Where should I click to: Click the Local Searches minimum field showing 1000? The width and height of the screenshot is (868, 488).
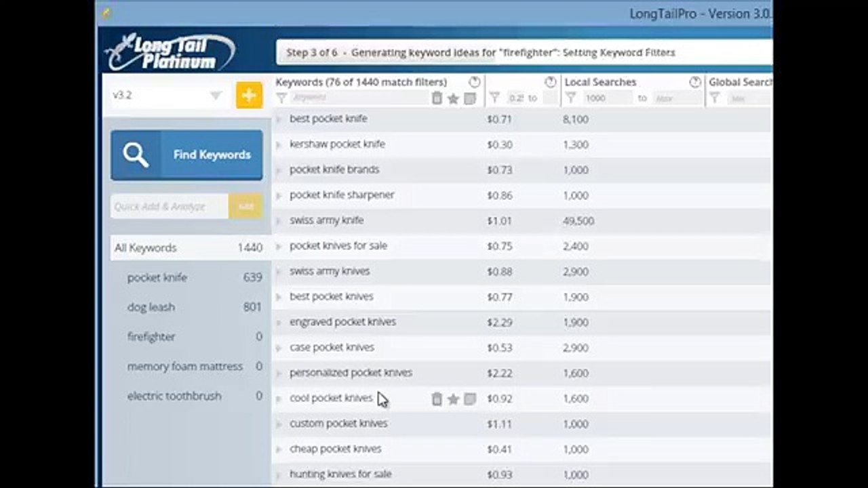[608, 98]
